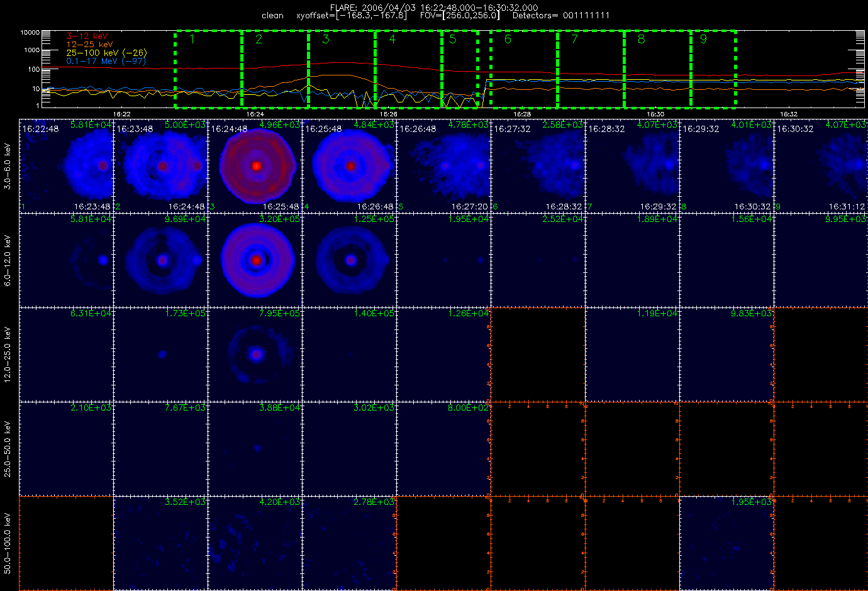
Task: Click the 'clean' algorithm label
Action: pos(272,16)
